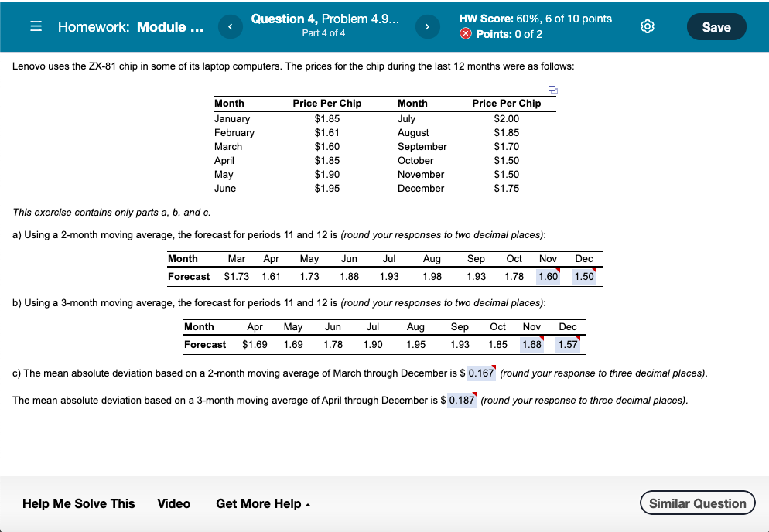Viewport: 769px width, 532px height.
Task: Open the Question 4 problem title
Action: [x=324, y=19]
